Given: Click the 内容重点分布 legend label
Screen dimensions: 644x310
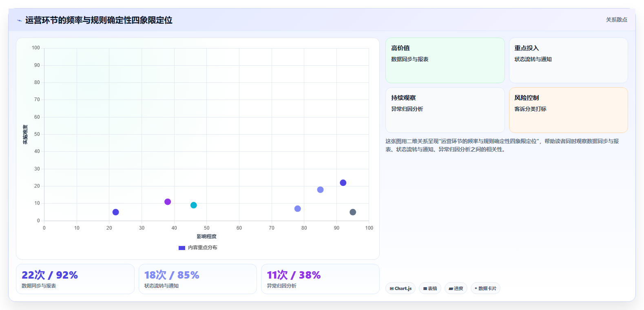Looking at the screenshot, I should pyautogui.click(x=202, y=248).
